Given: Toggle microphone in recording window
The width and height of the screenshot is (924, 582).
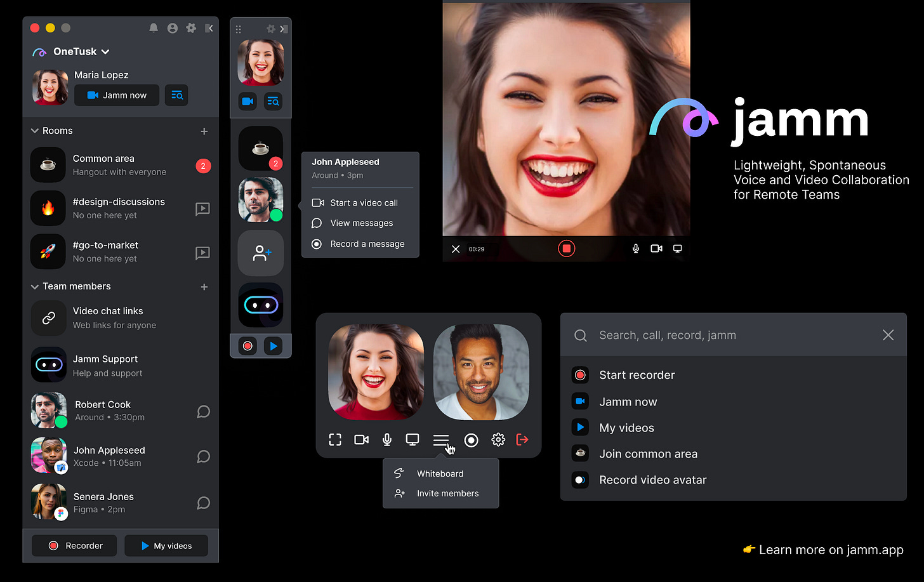Looking at the screenshot, I should coord(636,249).
